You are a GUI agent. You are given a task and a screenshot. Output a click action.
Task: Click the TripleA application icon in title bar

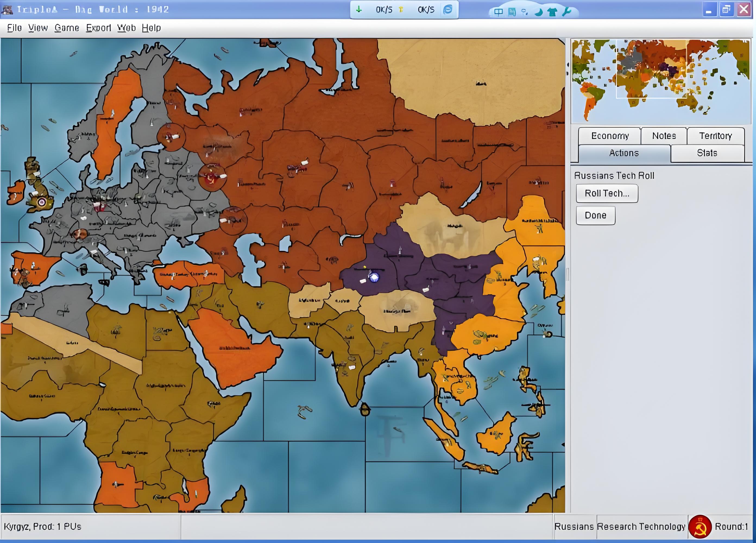coord(7,9)
